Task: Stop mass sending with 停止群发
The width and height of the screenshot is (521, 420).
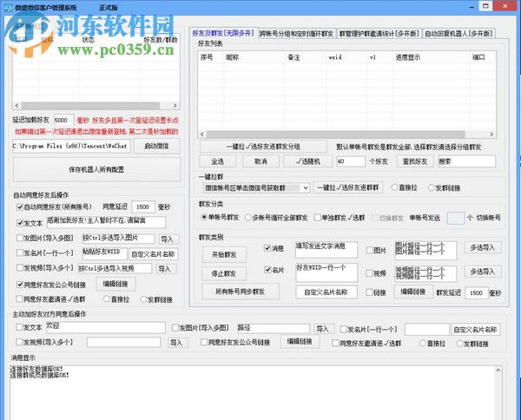Action: click(x=224, y=273)
